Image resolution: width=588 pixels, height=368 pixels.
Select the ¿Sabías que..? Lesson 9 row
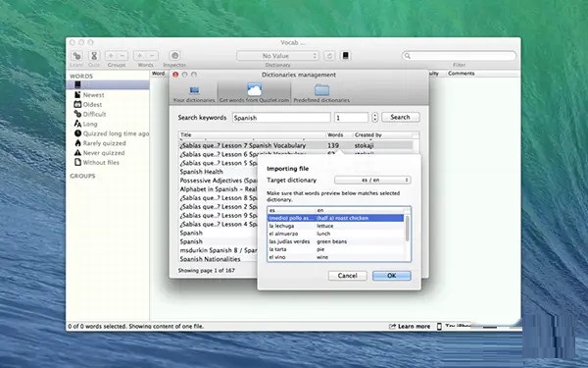[x=218, y=216]
